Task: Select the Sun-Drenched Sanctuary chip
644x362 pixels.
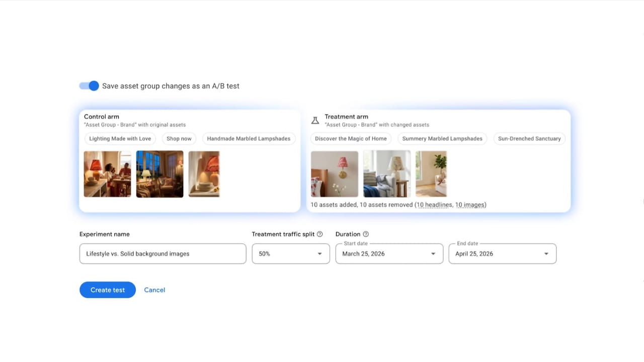Action: pos(529,139)
